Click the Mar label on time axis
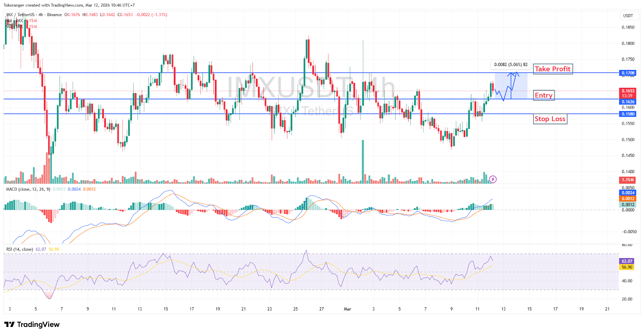The height and width of the screenshot is (335, 644). [x=347, y=309]
